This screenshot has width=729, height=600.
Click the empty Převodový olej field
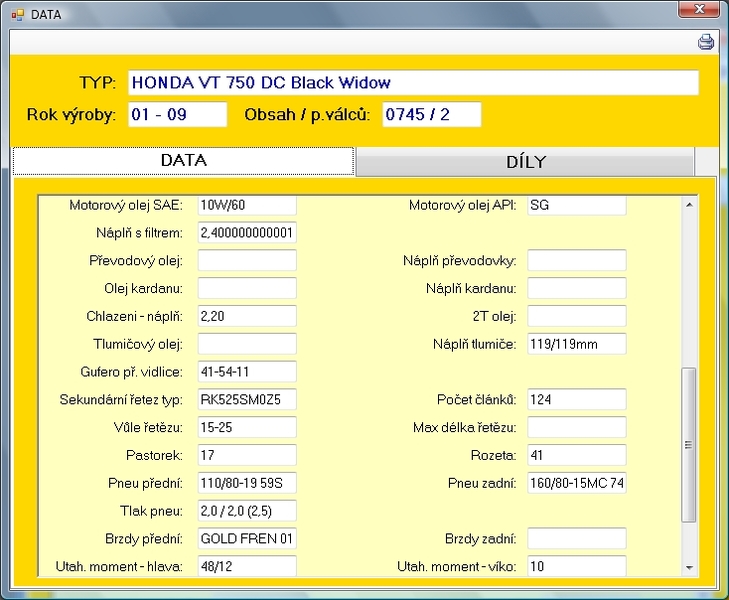tap(247, 260)
